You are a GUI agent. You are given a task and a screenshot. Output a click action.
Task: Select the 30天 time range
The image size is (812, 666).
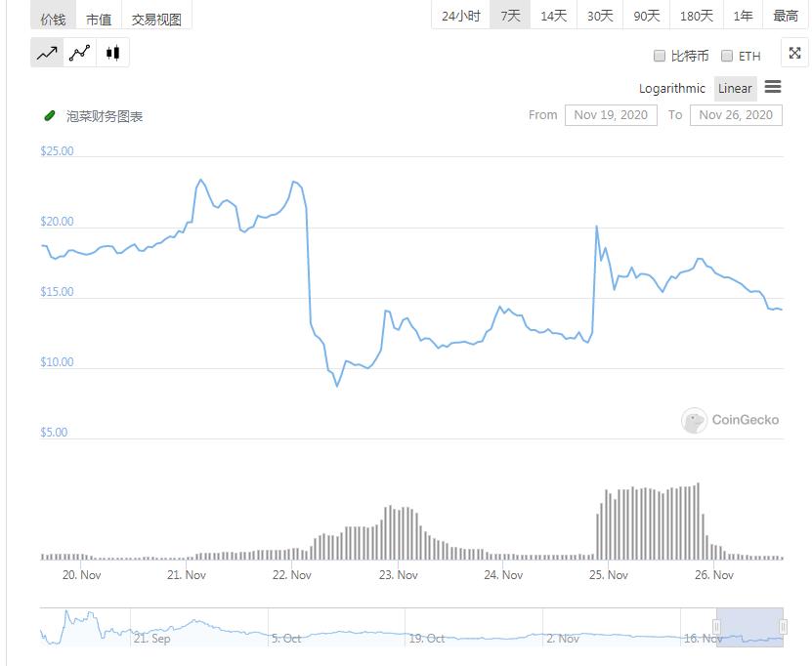(597, 16)
